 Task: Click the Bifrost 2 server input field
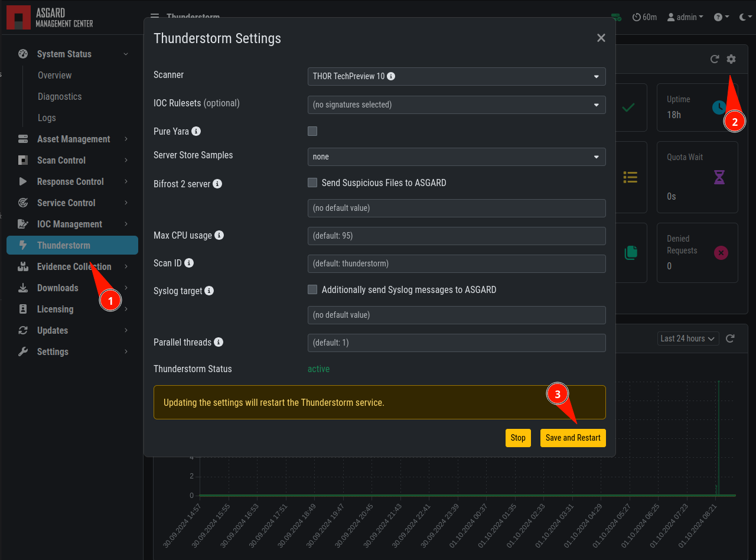coord(457,208)
